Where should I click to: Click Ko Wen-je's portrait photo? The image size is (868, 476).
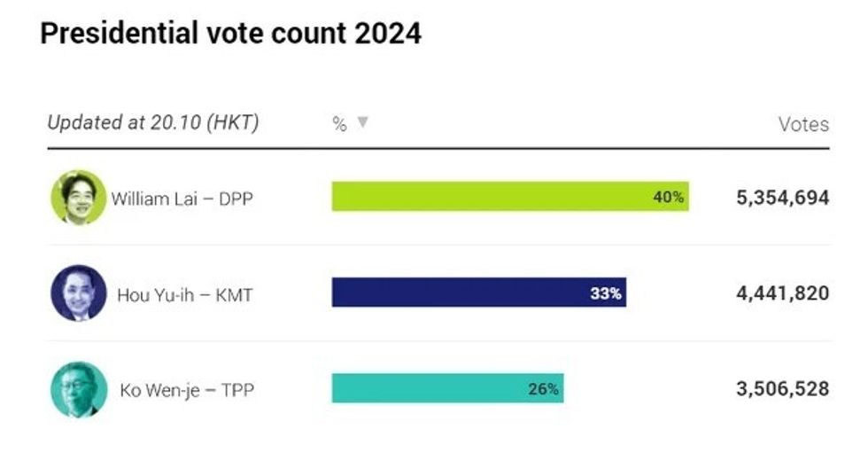(78, 389)
